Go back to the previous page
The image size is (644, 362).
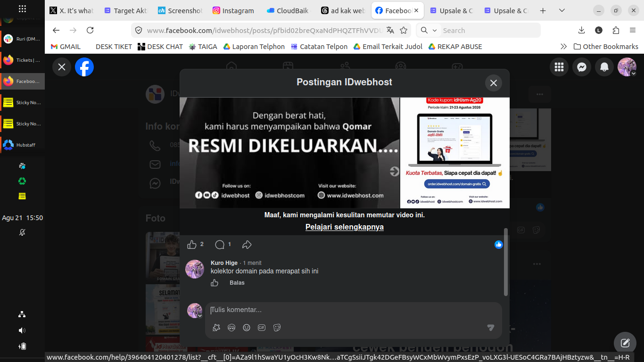56,30
